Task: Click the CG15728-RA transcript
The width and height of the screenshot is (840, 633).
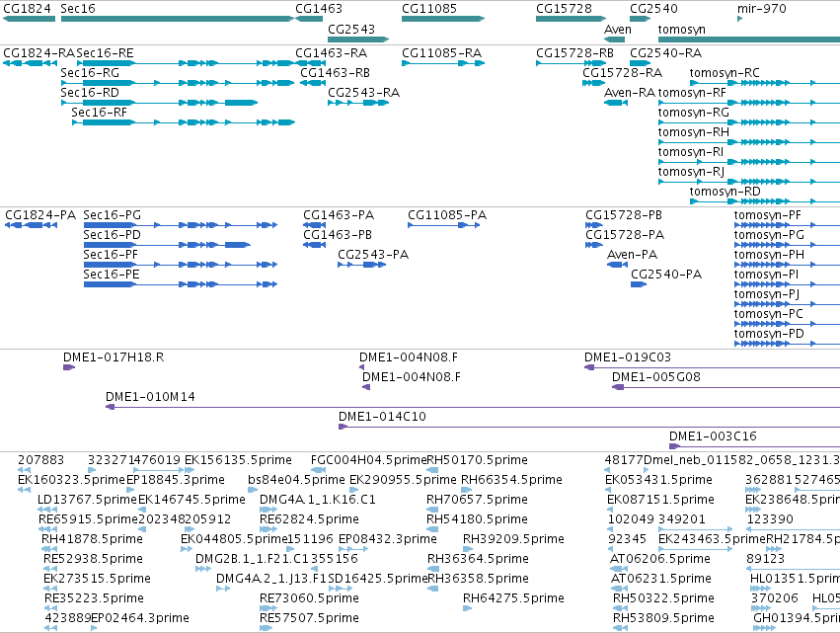Action: click(x=593, y=83)
